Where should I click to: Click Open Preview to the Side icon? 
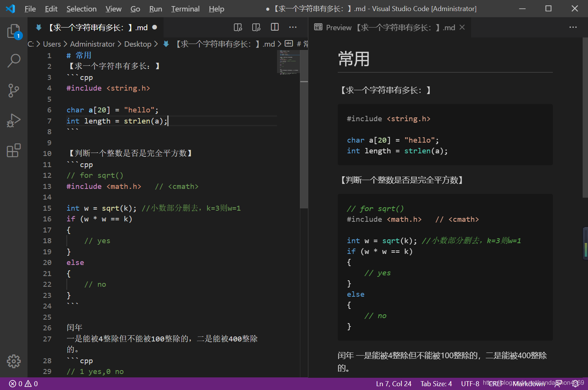[x=256, y=27]
